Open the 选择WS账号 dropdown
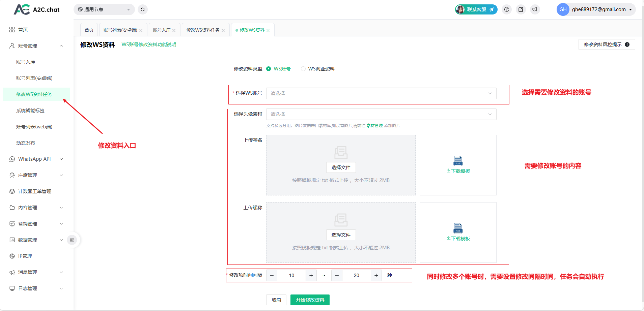Image resolution: width=644 pixels, height=311 pixels. tap(381, 93)
